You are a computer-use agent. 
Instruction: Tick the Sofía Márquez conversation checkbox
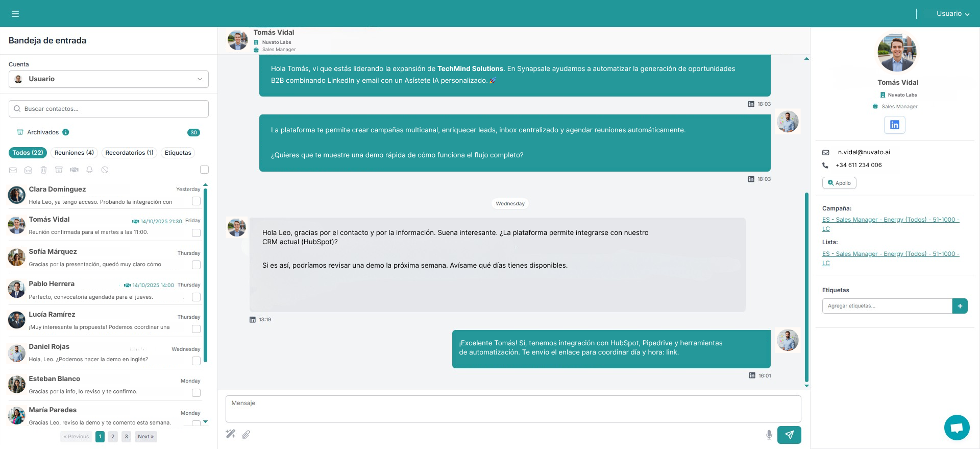coord(196,265)
